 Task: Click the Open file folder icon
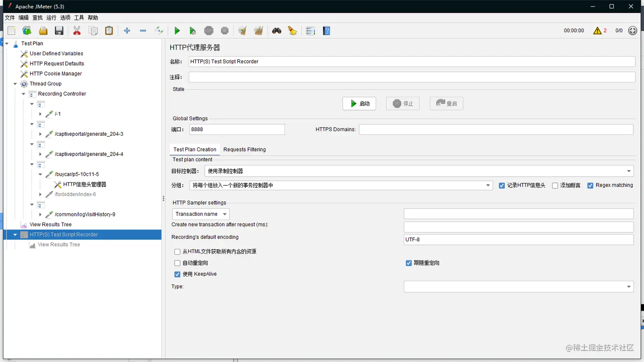click(x=43, y=31)
